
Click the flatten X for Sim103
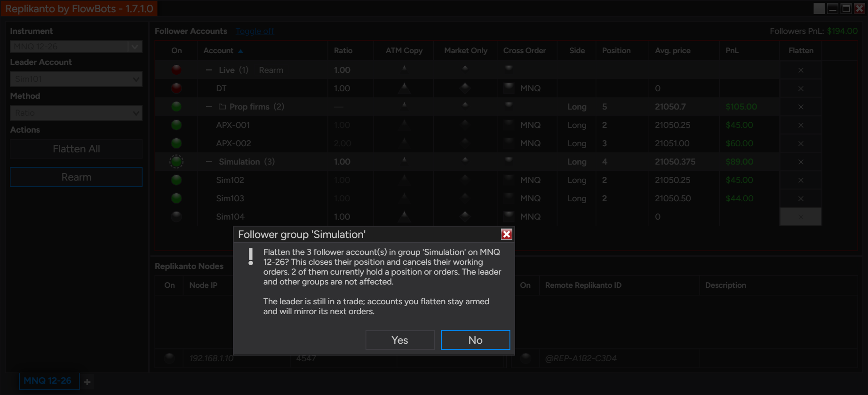tap(801, 198)
